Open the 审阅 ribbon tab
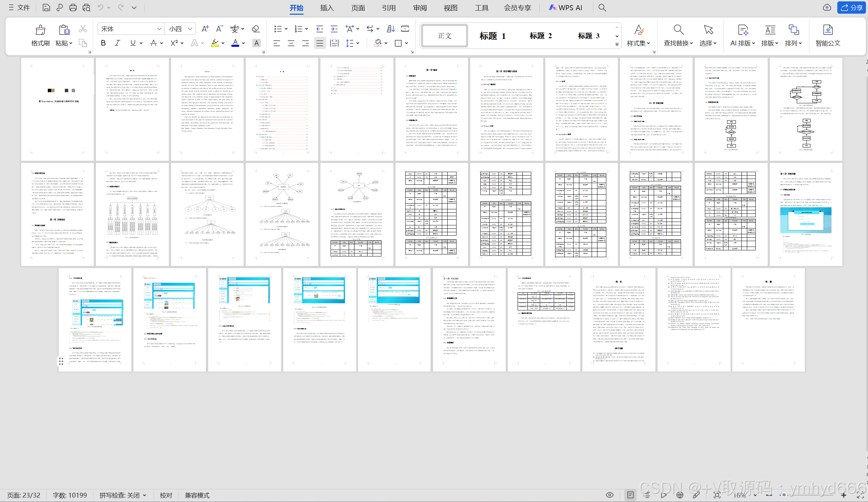 pos(420,8)
